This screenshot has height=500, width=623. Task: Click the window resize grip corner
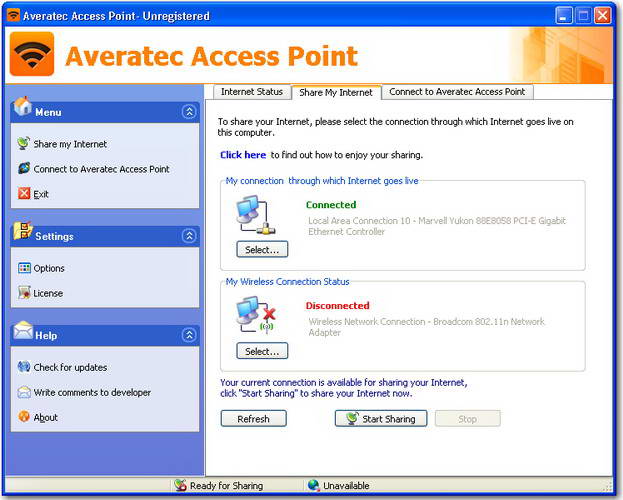pyautogui.click(x=608, y=486)
